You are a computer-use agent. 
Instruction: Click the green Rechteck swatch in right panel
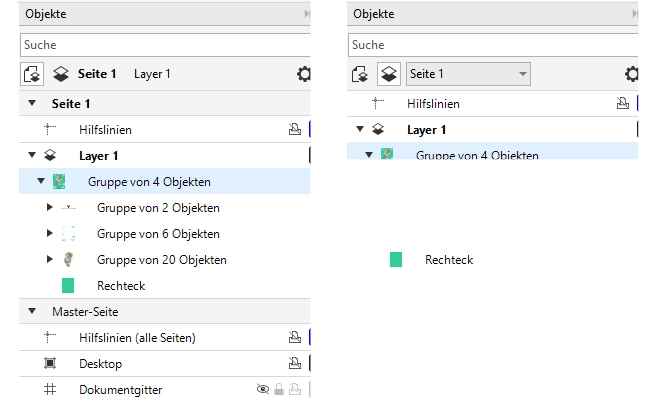[396, 260]
